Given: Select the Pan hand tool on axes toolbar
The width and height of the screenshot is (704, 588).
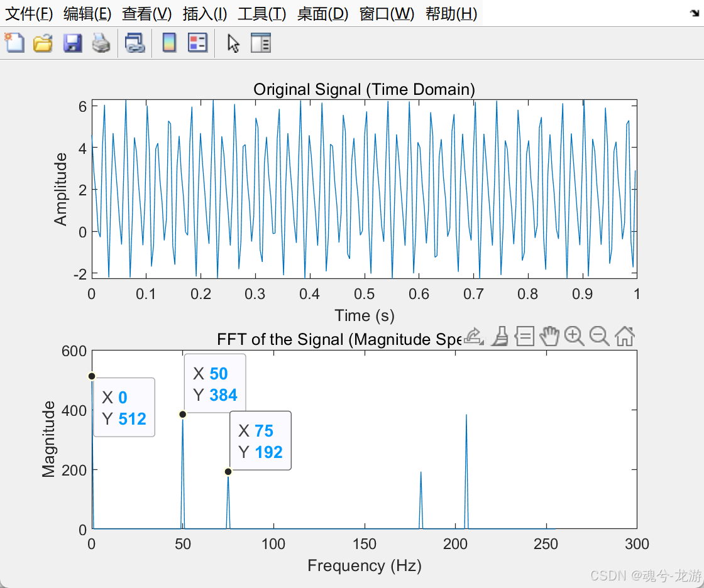Looking at the screenshot, I should coord(549,336).
